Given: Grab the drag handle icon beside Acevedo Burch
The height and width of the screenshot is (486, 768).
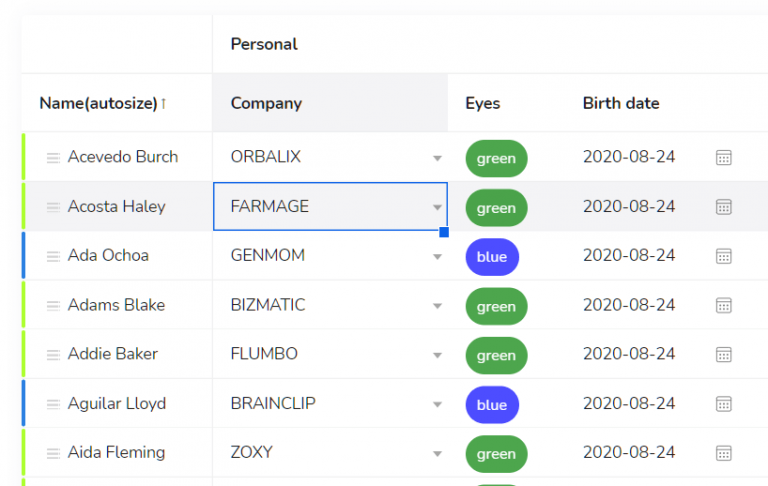Looking at the screenshot, I should [53, 158].
